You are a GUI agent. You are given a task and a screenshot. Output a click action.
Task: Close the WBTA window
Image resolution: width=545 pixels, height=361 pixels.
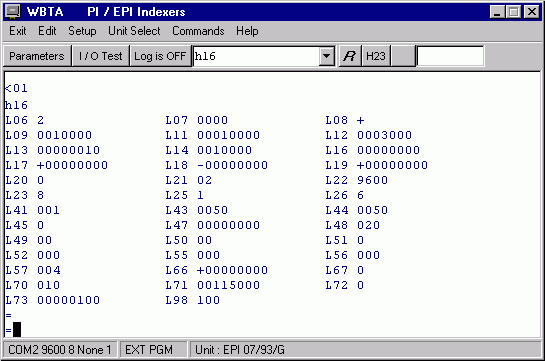[531, 12]
